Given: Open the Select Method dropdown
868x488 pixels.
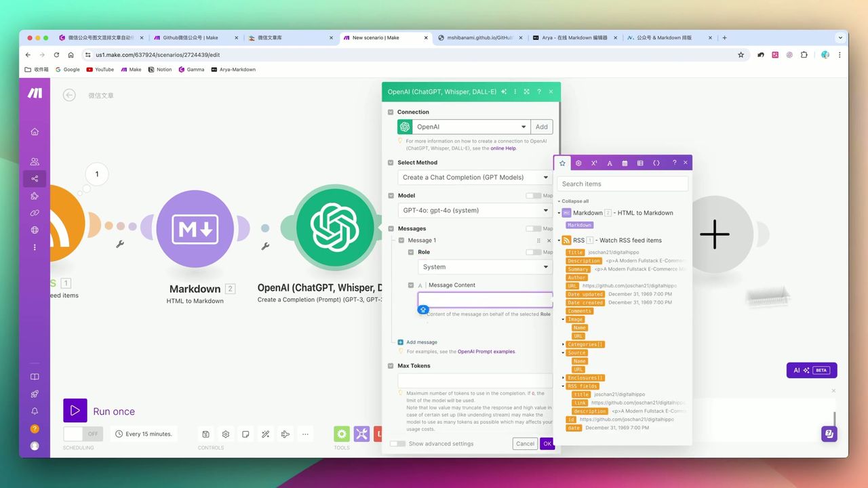Looking at the screenshot, I should click(475, 178).
